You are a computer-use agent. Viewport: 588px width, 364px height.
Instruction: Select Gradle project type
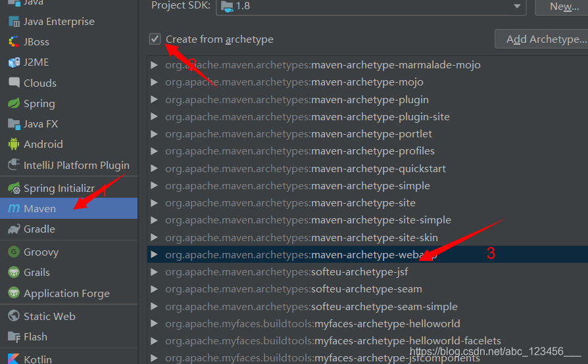click(68, 229)
